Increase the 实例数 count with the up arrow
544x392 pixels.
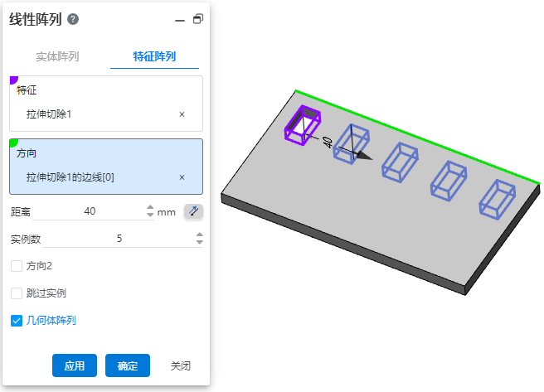pos(200,235)
